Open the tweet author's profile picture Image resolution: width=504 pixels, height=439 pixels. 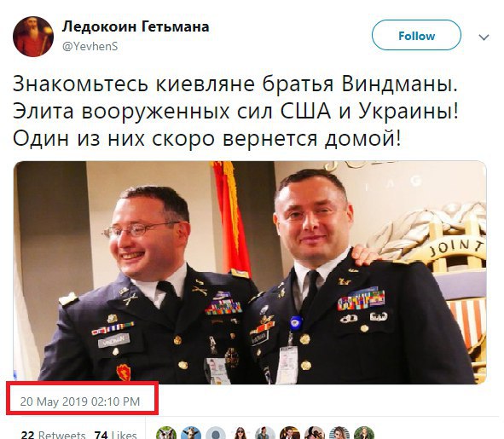33,37
